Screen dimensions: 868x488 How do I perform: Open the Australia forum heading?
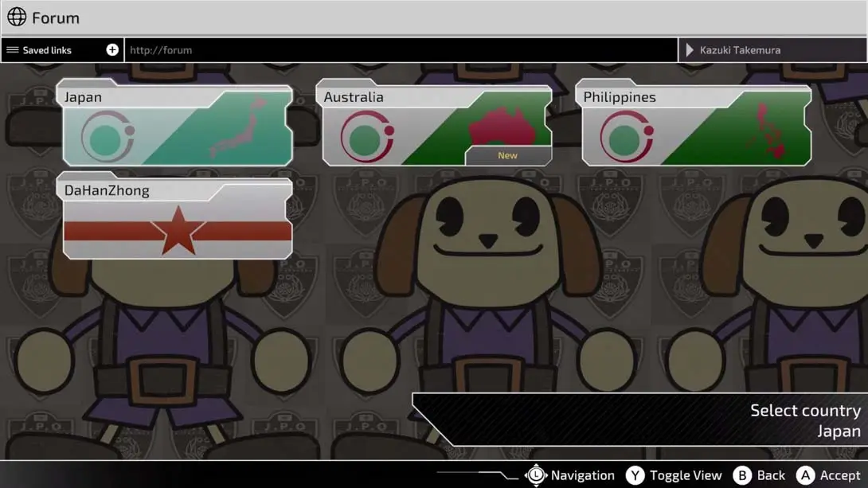pyautogui.click(x=354, y=97)
